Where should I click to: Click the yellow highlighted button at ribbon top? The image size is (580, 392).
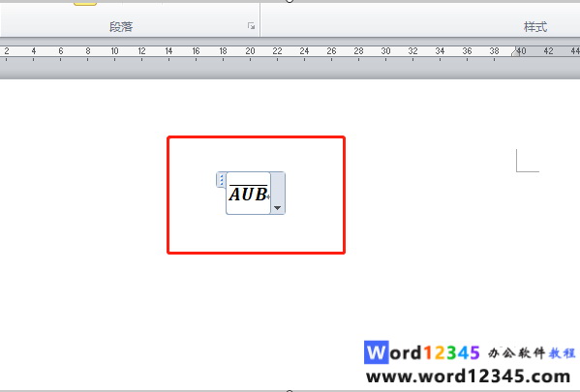click(x=85, y=3)
